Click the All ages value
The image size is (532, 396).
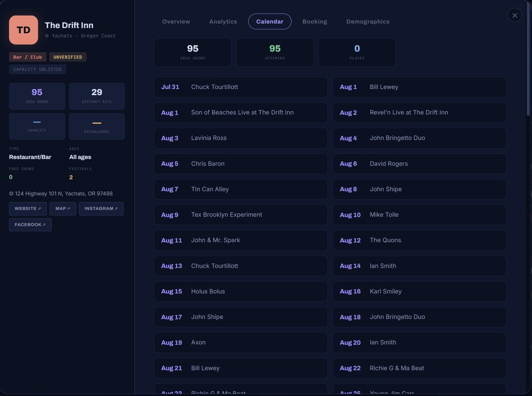click(x=80, y=157)
